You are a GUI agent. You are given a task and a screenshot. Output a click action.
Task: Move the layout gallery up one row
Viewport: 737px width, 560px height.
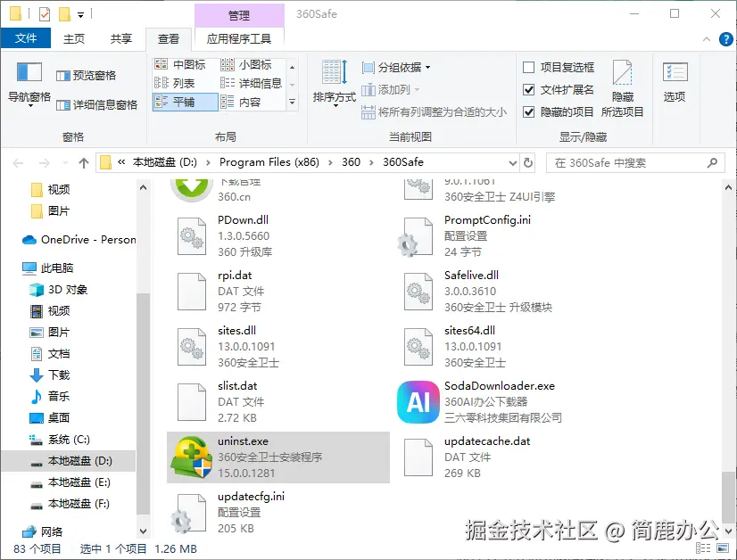pos(292,67)
